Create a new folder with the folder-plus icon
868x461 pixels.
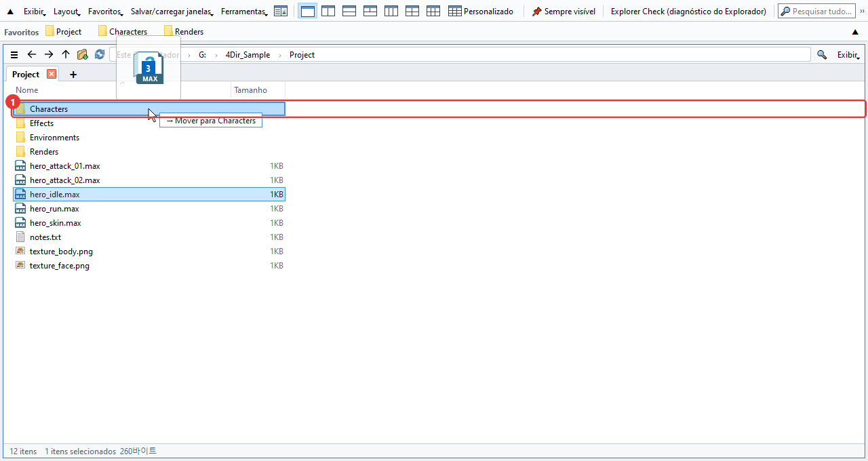[83, 55]
